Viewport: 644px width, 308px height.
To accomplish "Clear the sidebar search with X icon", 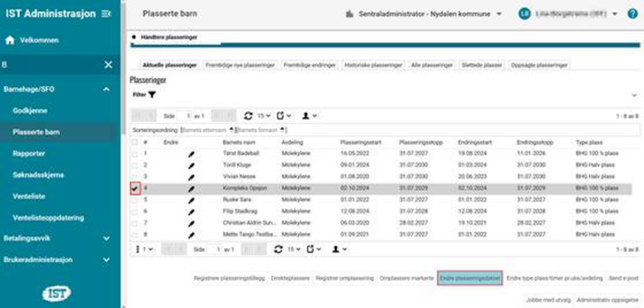I will 107,65.
